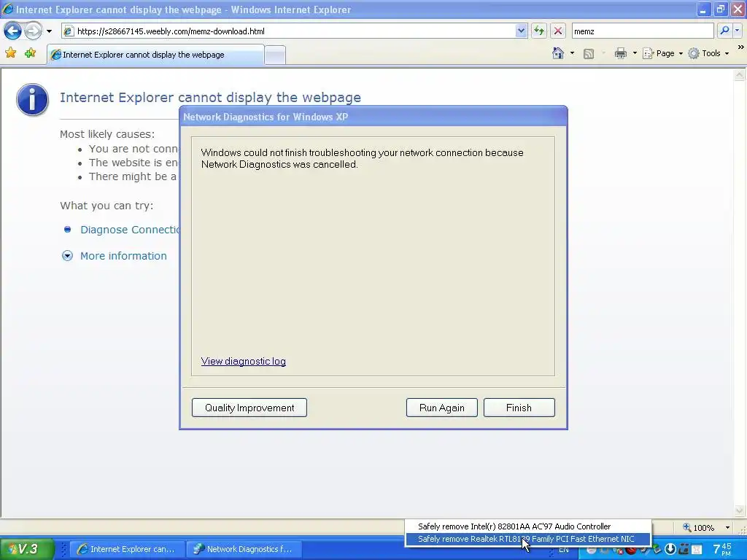Click the Print printer icon
Viewport: 747px width, 560px height.
(x=620, y=53)
